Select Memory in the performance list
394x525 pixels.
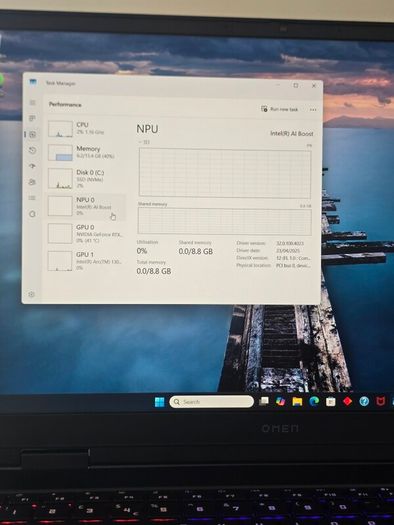85,152
